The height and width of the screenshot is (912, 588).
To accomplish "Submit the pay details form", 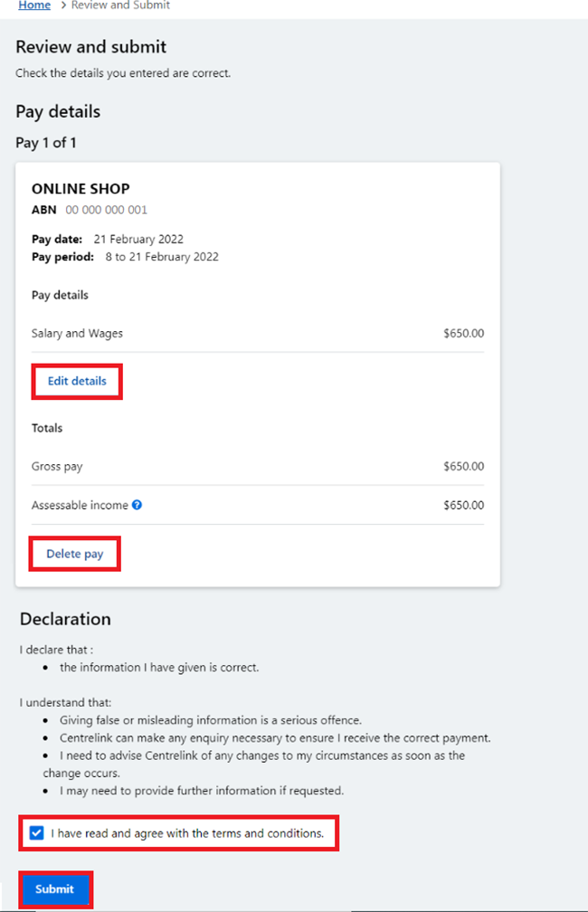I will [55, 889].
